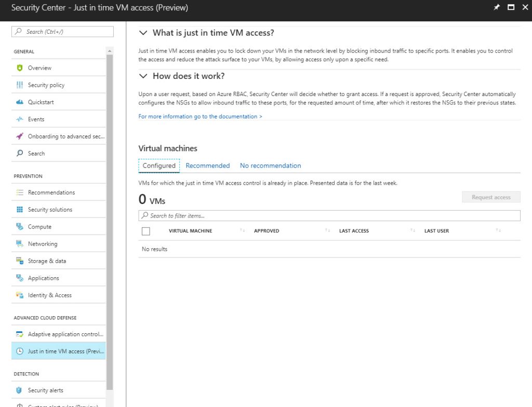Switch to the Recommended tab
The image size is (532, 407).
(208, 166)
